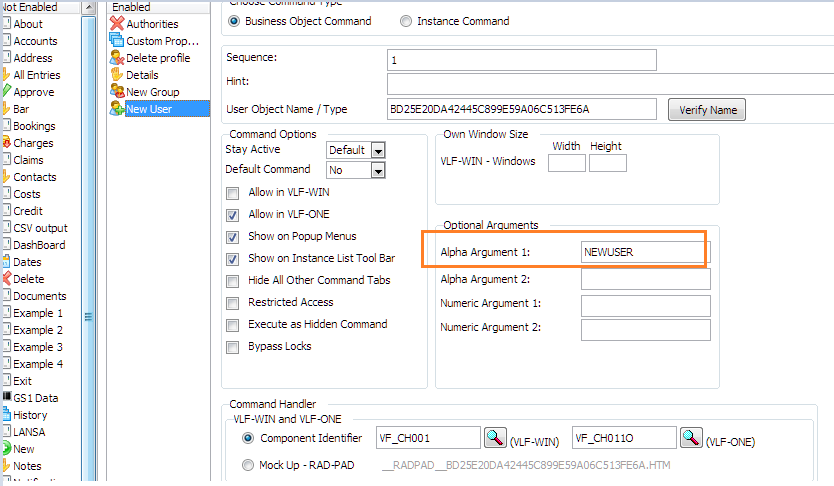The width and height of the screenshot is (834, 486).
Task: Enable the Allow in VLF-WIN checkbox
Action: tap(233, 192)
